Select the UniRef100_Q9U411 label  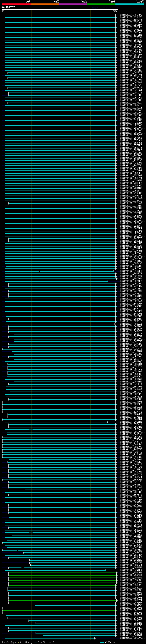[131, 633]
